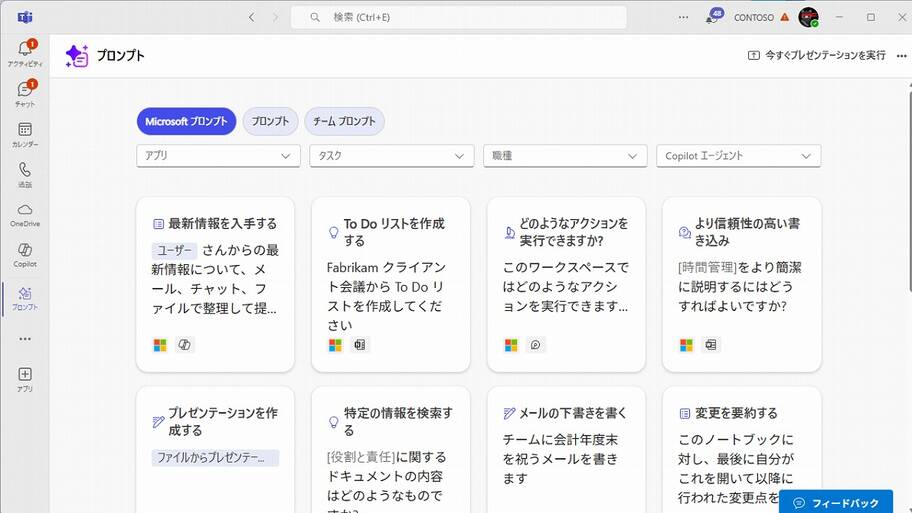
Task: Select the Microsoft プロンプト tab
Action: pyautogui.click(x=186, y=122)
